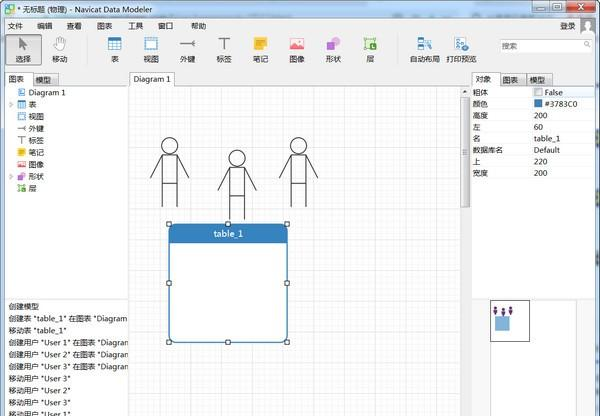Open the 形状 shape tool in toolbar

[333, 50]
